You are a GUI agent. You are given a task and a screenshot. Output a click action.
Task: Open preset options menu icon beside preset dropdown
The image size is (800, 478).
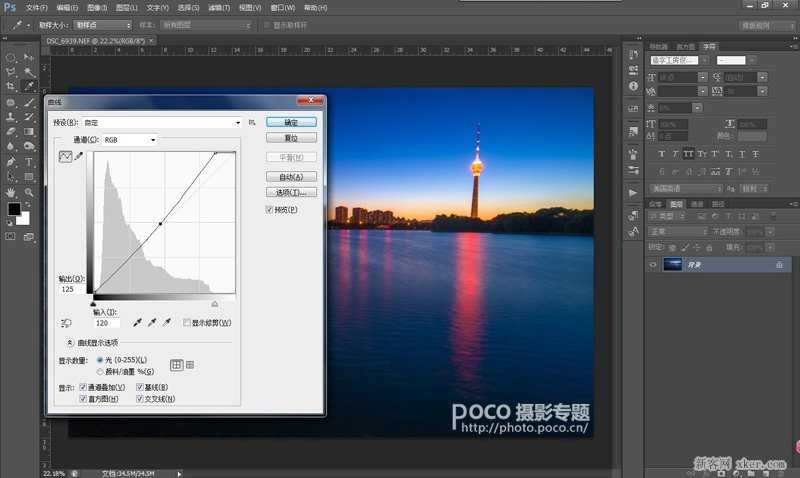pos(252,122)
